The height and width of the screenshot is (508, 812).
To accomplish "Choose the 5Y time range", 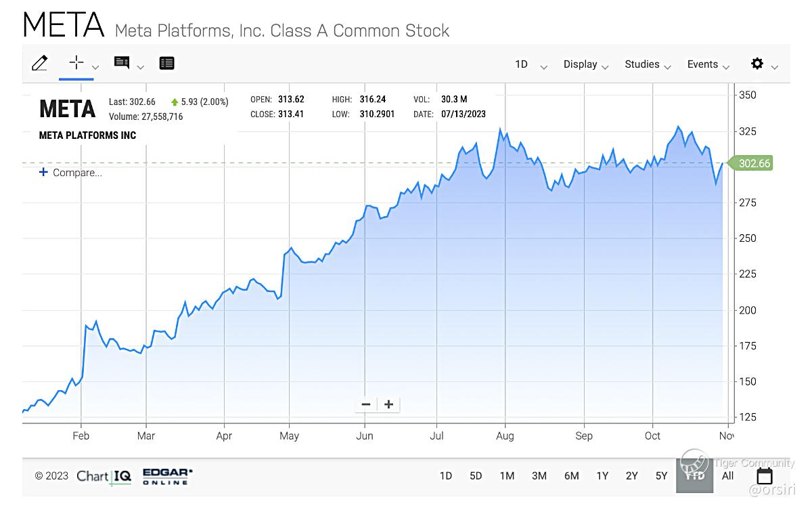I will coord(662,475).
